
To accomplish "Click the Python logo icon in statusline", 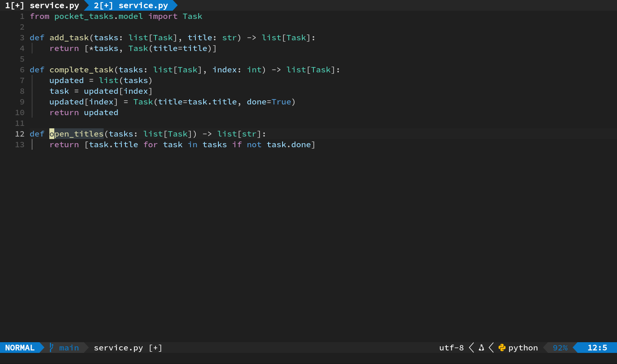I will click(502, 348).
